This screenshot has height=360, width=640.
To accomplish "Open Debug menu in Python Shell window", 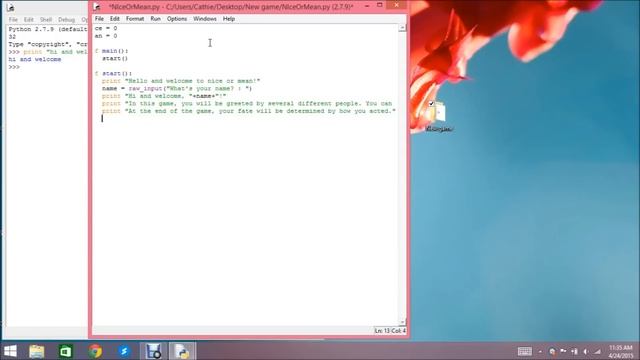I will 66,20.
